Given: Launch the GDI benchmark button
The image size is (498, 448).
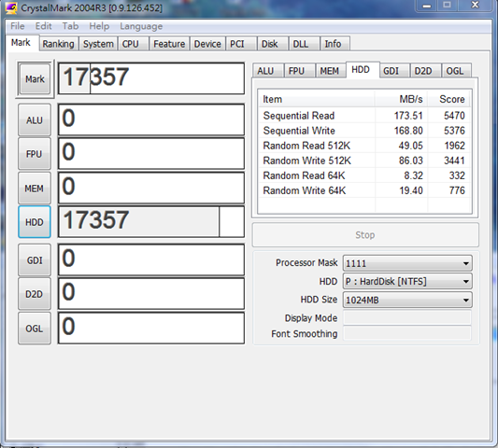Looking at the screenshot, I should coord(35,260).
